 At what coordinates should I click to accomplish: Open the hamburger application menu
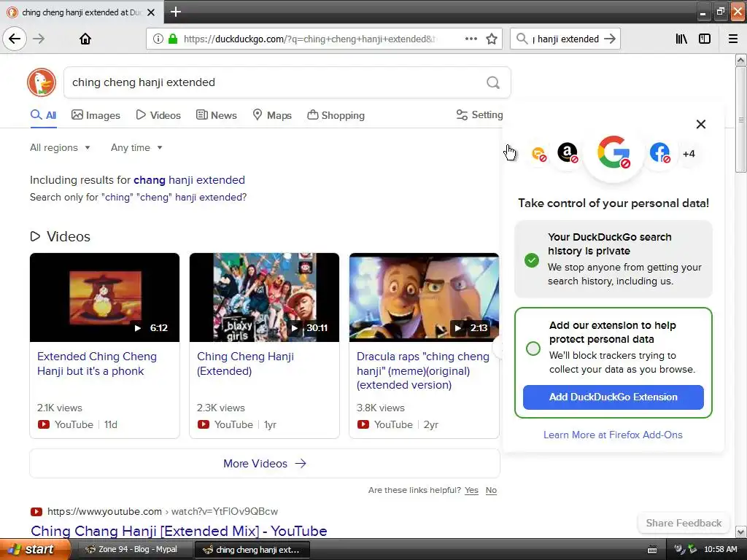tap(733, 39)
